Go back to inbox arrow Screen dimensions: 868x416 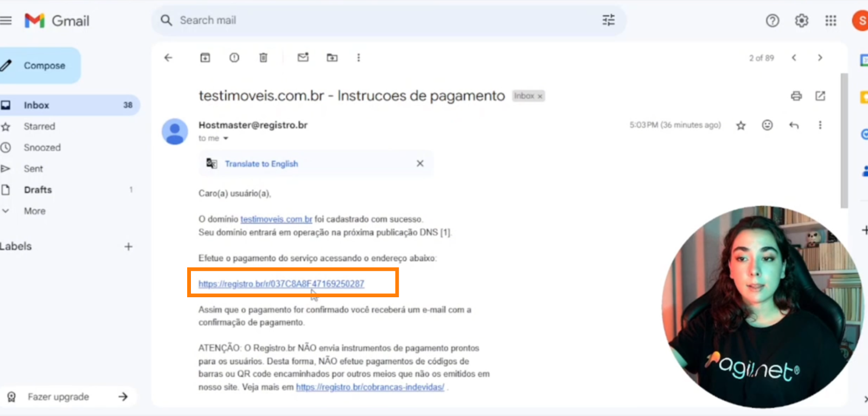pos(168,57)
